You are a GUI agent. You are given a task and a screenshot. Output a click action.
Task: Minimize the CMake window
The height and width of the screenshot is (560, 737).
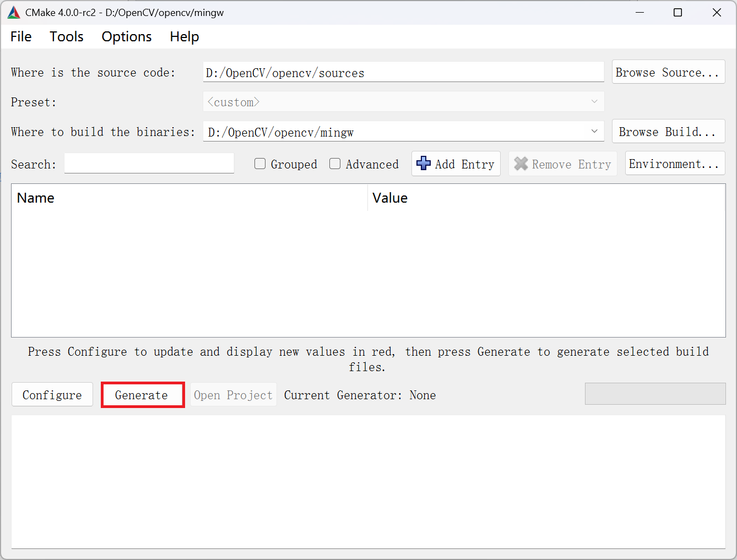(640, 12)
